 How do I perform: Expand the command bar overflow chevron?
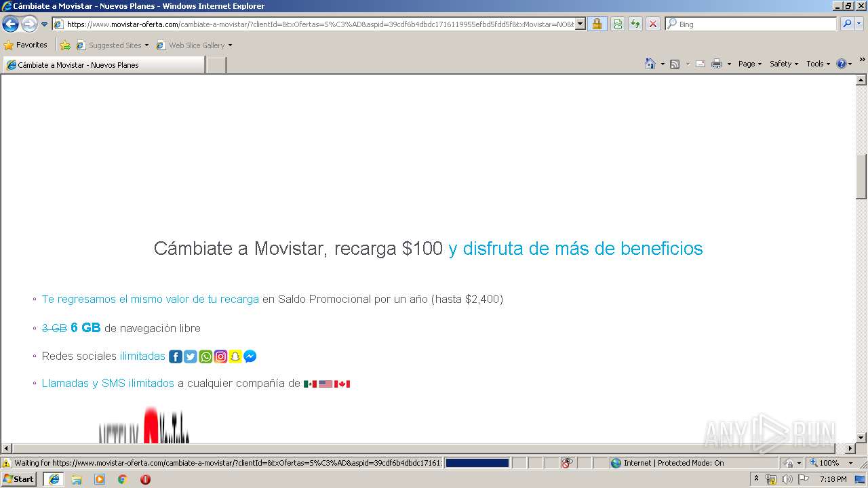pos(862,60)
